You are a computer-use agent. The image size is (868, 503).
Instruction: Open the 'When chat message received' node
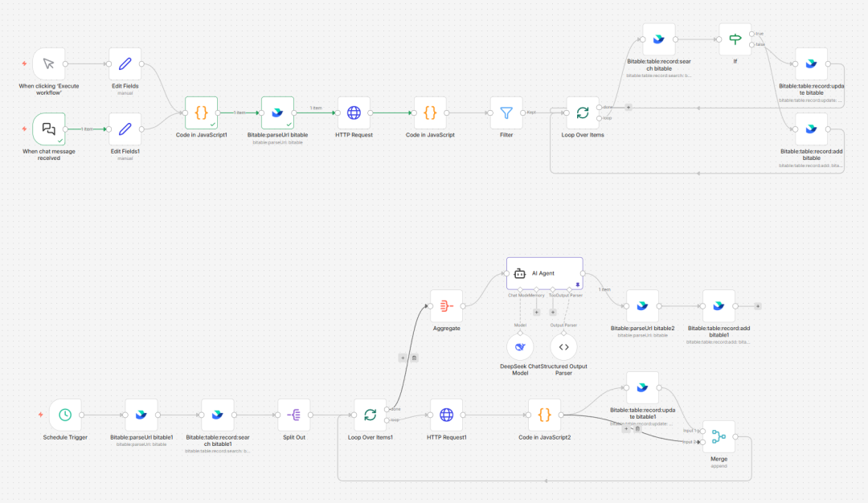coord(48,129)
